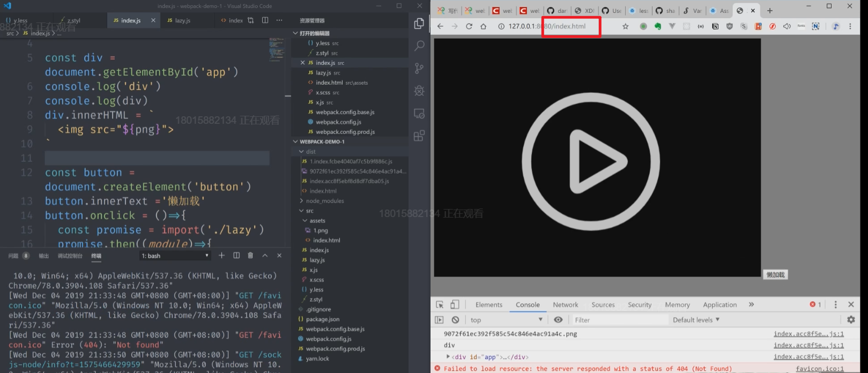Open the Run and Debug view
The height and width of the screenshot is (373, 868).
419,91
